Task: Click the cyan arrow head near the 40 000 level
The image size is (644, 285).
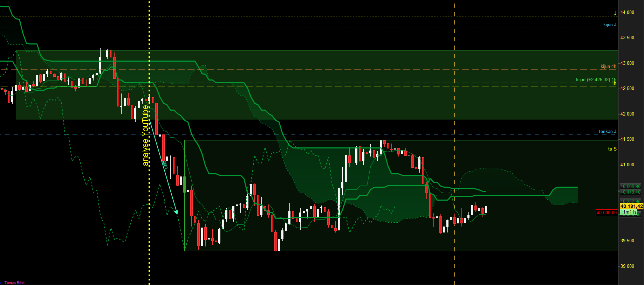Action: click(x=176, y=212)
